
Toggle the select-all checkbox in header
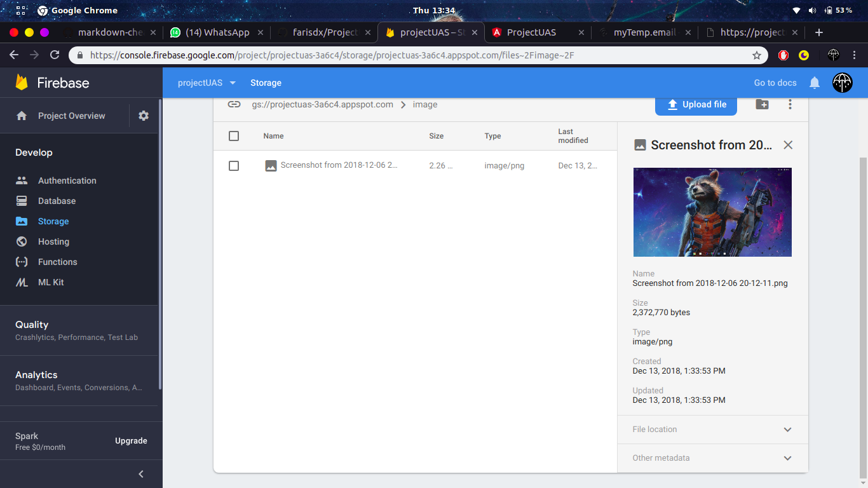click(234, 136)
